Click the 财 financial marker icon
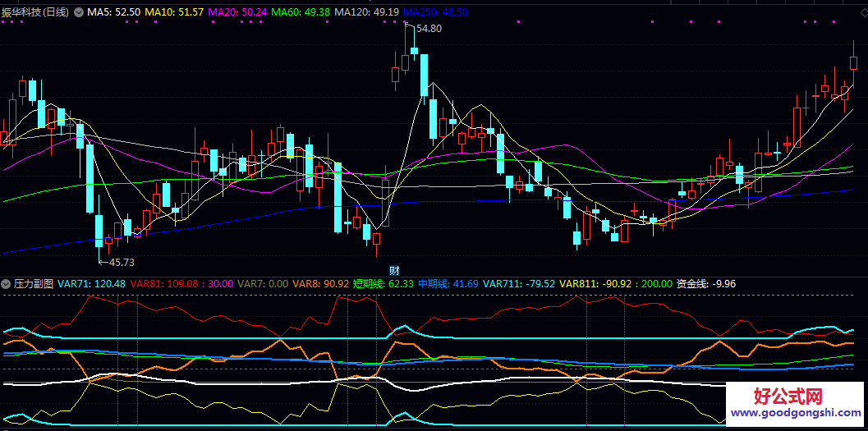This screenshot has width=868, height=431. pos(394,270)
